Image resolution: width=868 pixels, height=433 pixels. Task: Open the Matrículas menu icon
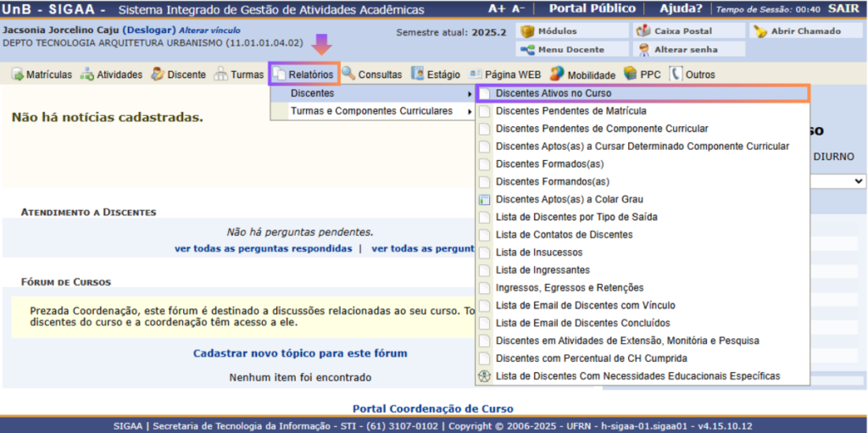coord(17,75)
